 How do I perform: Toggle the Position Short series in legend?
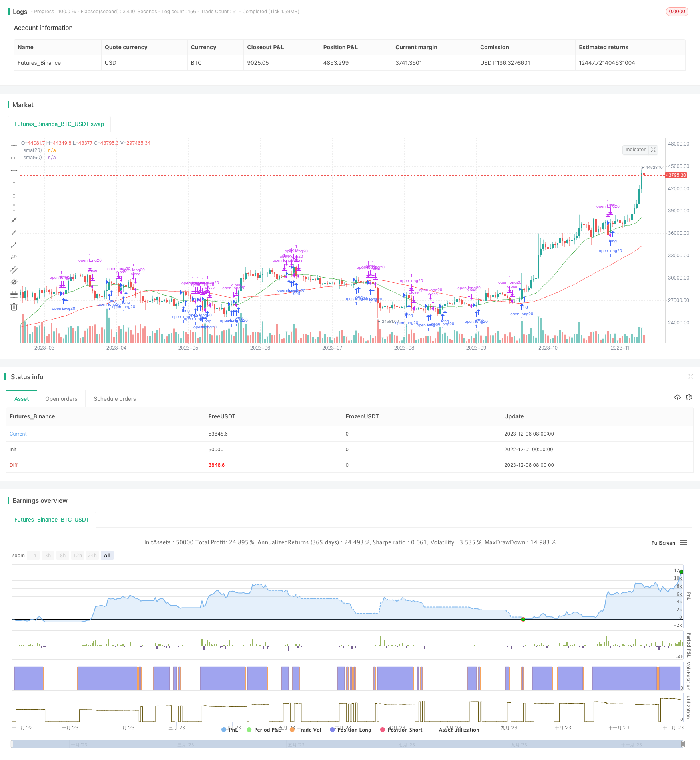[401, 730]
